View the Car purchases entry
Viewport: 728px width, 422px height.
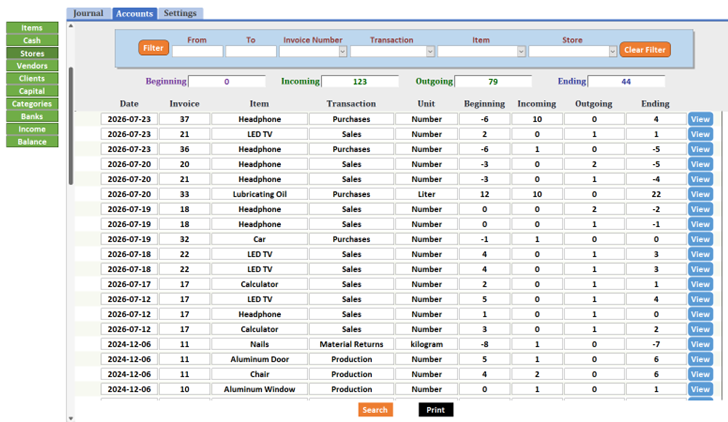tap(700, 239)
